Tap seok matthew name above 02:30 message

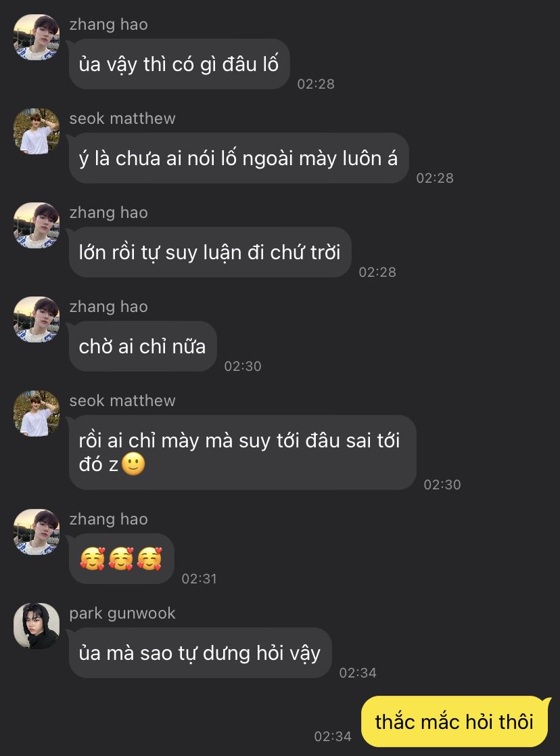coord(122,401)
